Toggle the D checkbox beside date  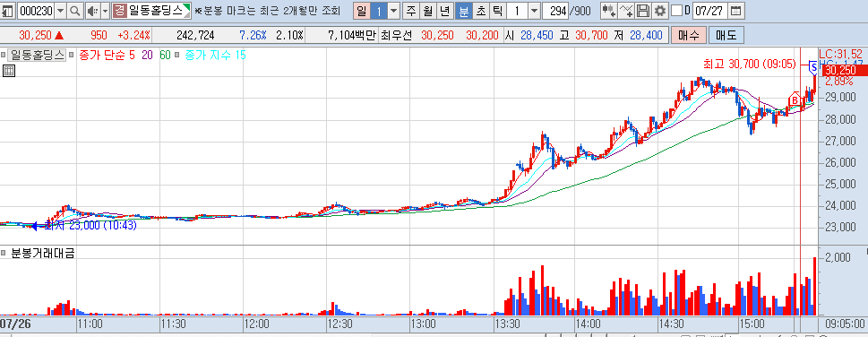(676, 11)
